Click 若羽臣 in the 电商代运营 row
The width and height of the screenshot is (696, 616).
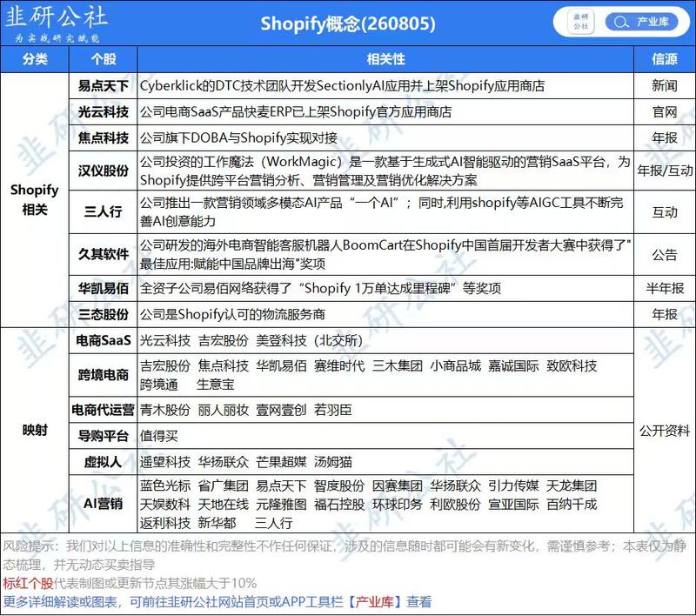333,410
